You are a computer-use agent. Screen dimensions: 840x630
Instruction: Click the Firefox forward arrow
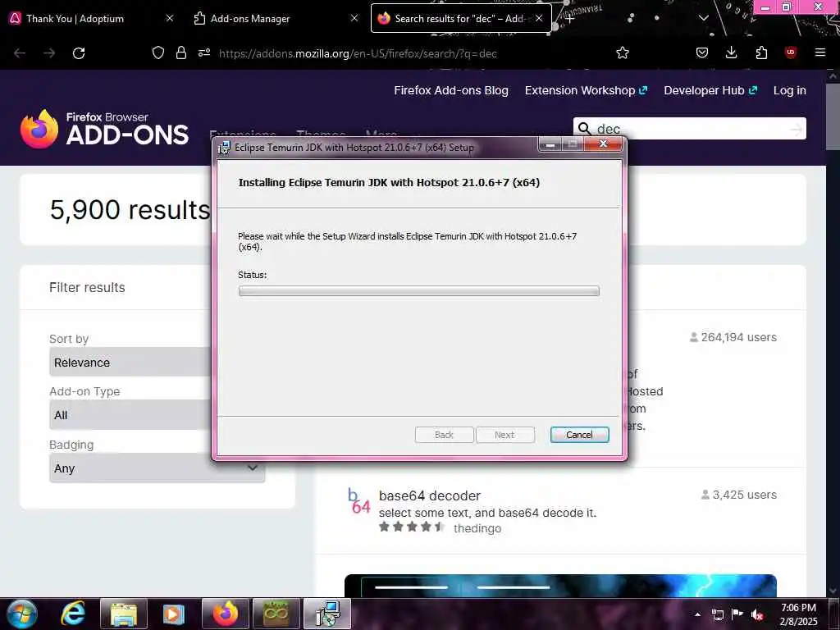49,53
